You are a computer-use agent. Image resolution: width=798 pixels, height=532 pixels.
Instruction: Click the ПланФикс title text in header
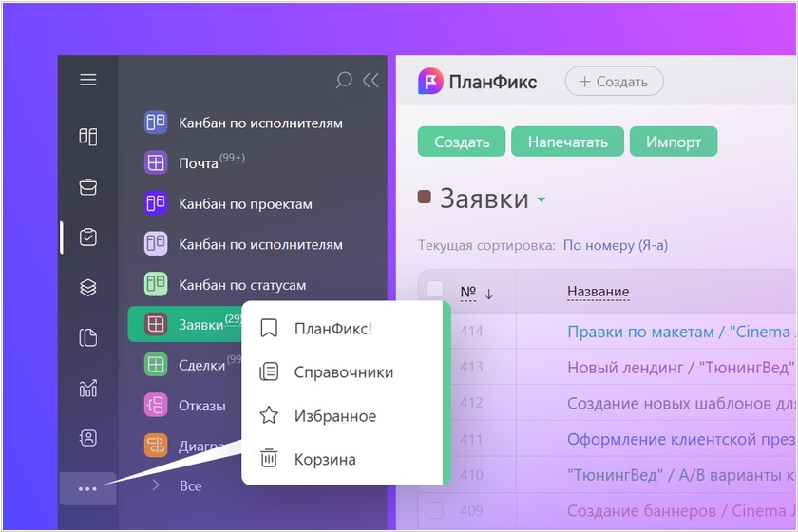(493, 82)
